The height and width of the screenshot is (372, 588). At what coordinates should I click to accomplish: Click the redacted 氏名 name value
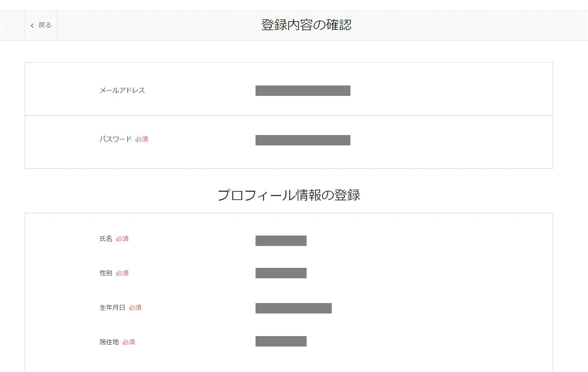tap(281, 241)
